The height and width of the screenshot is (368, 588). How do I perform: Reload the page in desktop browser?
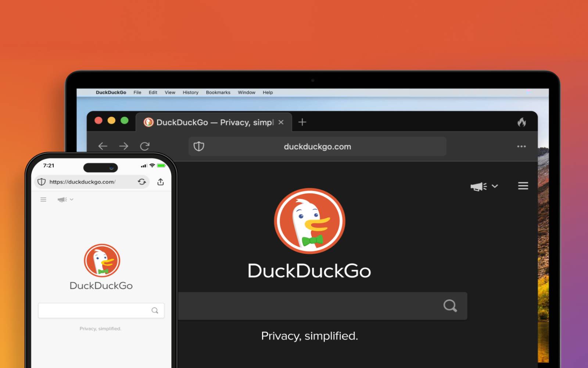tap(145, 146)
